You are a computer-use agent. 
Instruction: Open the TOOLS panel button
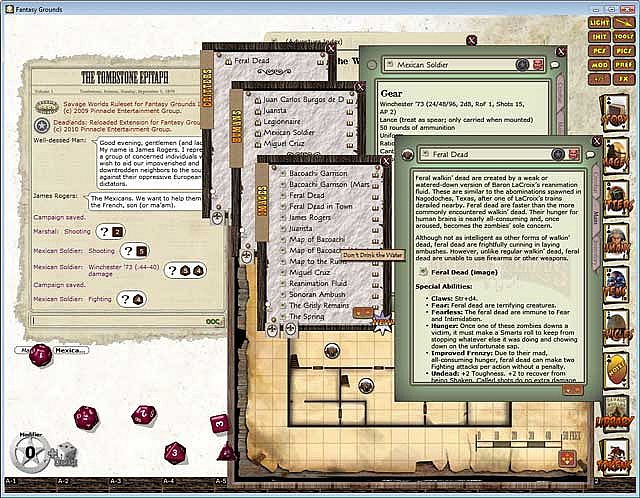pyautogui.click(x=624, y=37)
